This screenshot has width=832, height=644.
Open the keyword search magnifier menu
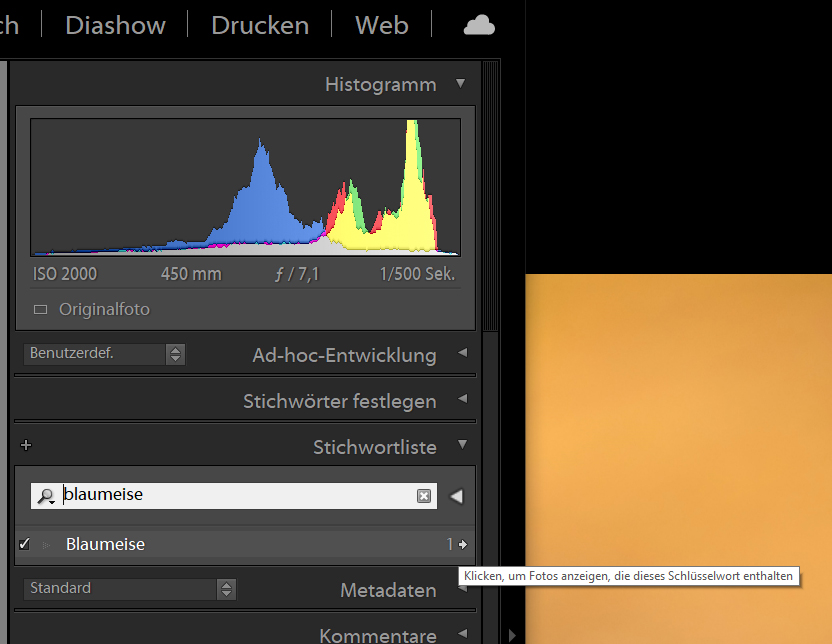tap(46, 495)
